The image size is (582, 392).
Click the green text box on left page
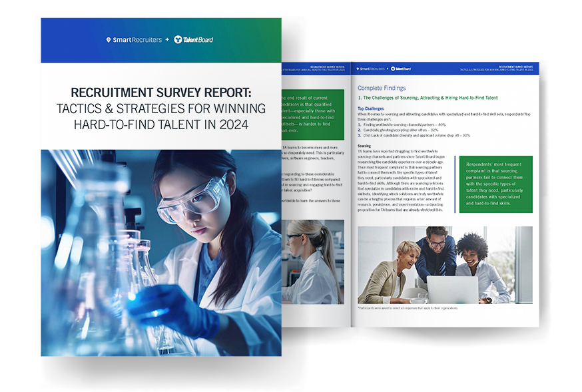313,113
